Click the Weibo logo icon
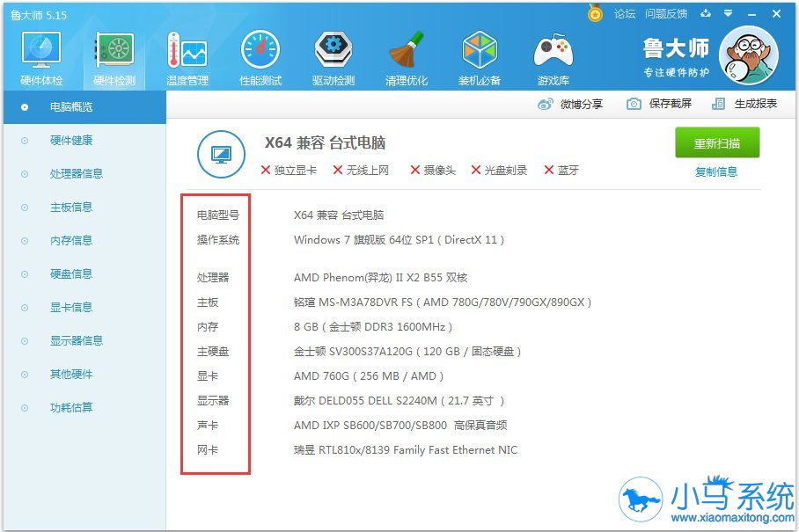This screenshot has height=532, width=799. [546, 104]
